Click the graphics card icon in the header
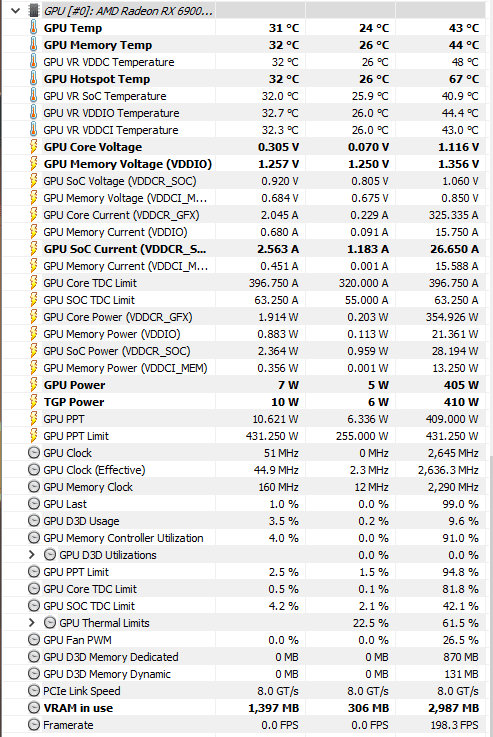Screen dimensions: 493x737 coord(33,10)
